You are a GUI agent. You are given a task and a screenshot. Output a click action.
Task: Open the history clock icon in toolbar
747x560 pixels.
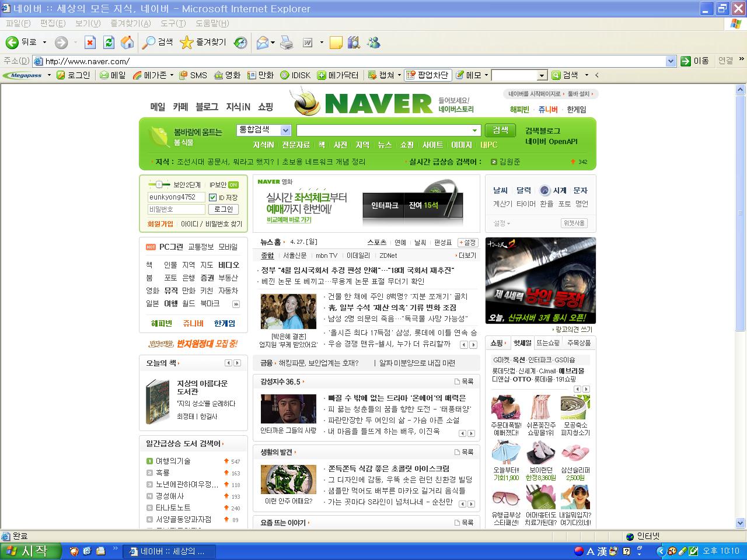pyautogui.click(x=240, y=42)
